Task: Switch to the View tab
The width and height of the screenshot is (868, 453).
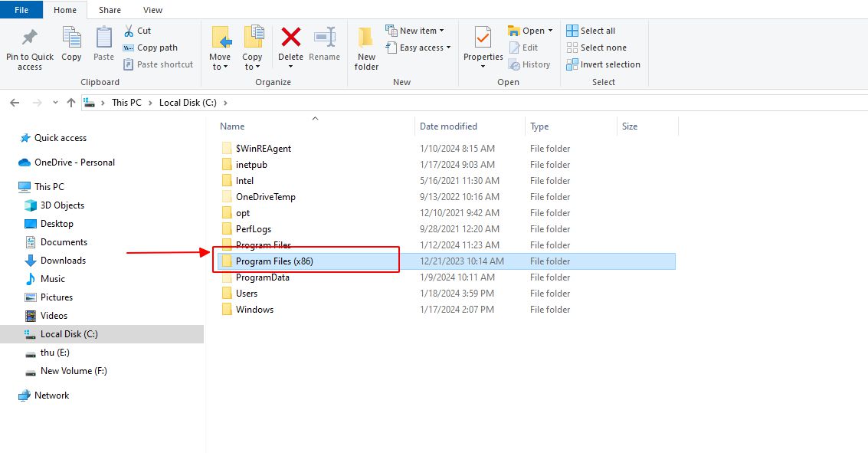Action: (x=152, y=9)
